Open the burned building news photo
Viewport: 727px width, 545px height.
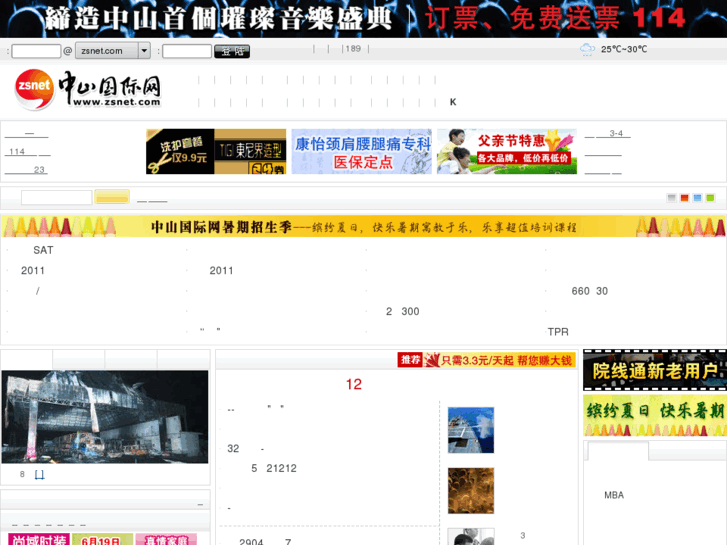click(x=105, y=417)
